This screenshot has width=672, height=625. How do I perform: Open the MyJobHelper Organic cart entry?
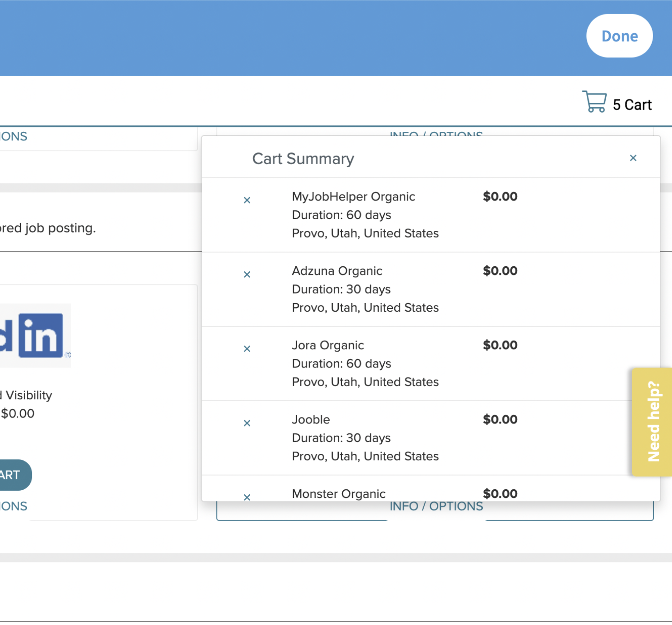tap(353, 196)
